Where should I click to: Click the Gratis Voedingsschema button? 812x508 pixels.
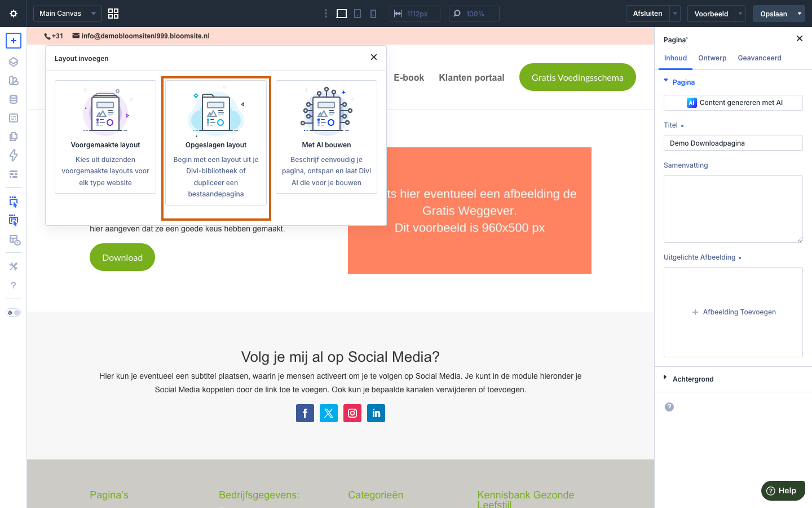pos(577,77)
